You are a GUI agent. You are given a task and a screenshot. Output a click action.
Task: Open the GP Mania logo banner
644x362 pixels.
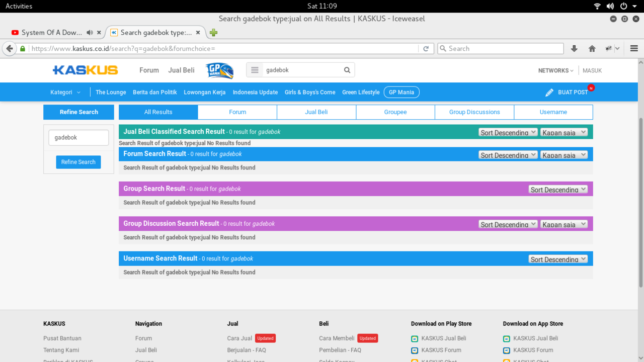(219, 70)
